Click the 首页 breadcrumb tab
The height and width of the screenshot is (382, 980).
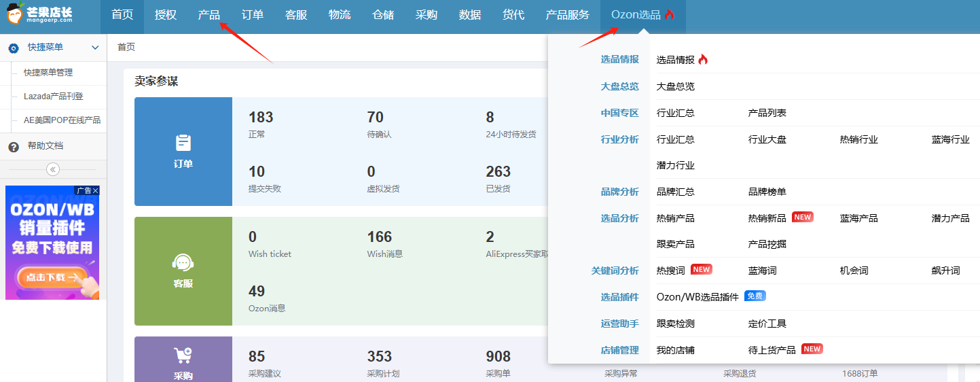pos(126,47)
